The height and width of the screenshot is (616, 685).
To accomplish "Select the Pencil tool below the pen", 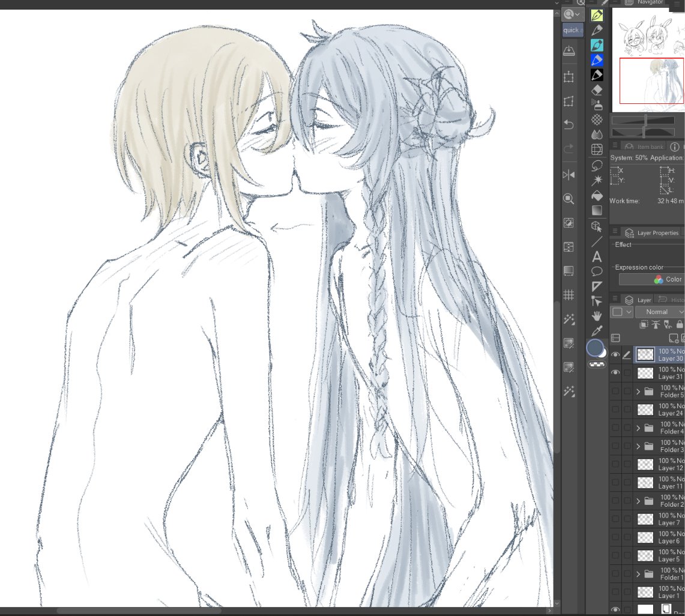I will click(x=597, y=30).
